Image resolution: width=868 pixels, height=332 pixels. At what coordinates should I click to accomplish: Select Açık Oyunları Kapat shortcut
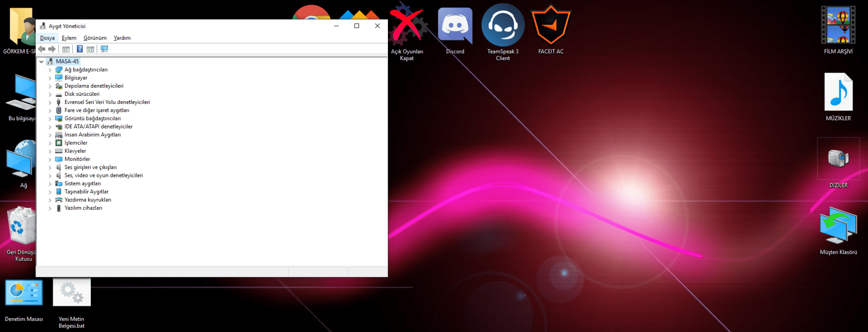407,32
